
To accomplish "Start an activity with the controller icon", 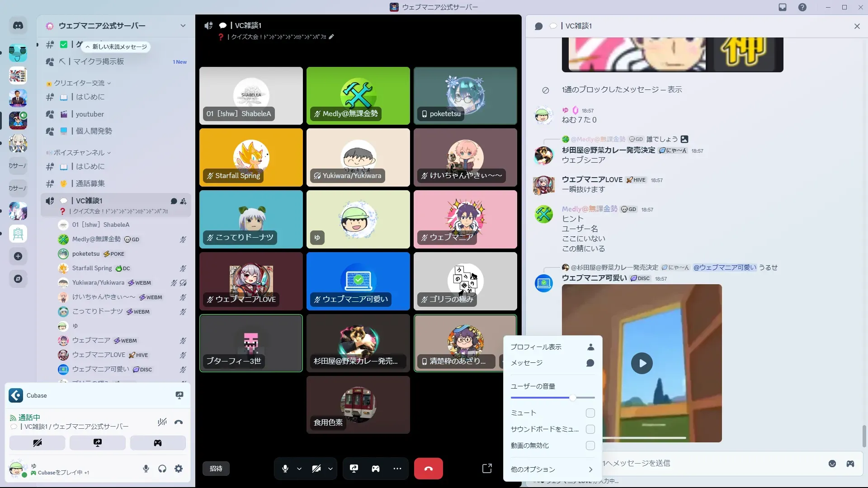I will (376, 469).
